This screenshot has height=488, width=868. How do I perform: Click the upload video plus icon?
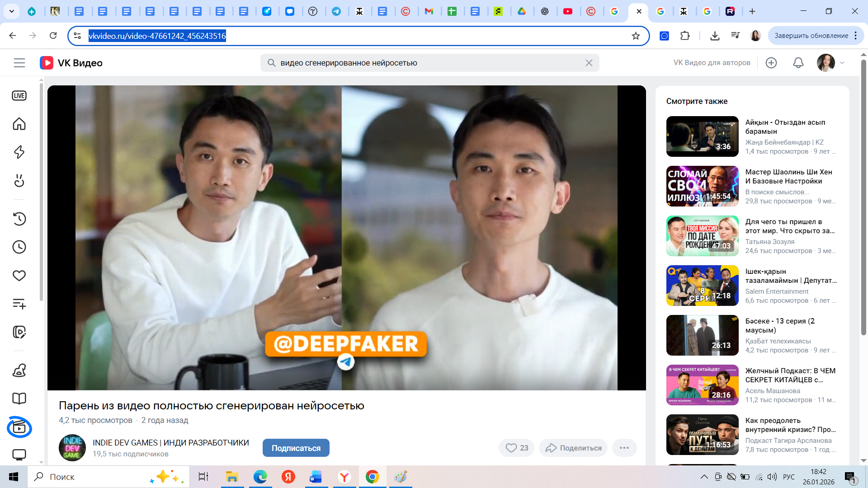click(771, 63)
